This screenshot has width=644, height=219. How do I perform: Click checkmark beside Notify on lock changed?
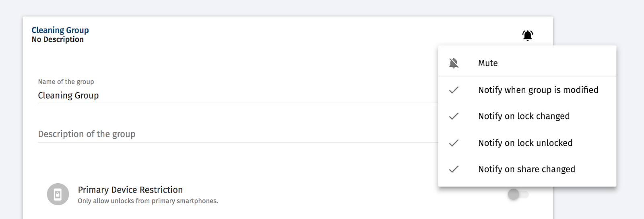[454, 116]
